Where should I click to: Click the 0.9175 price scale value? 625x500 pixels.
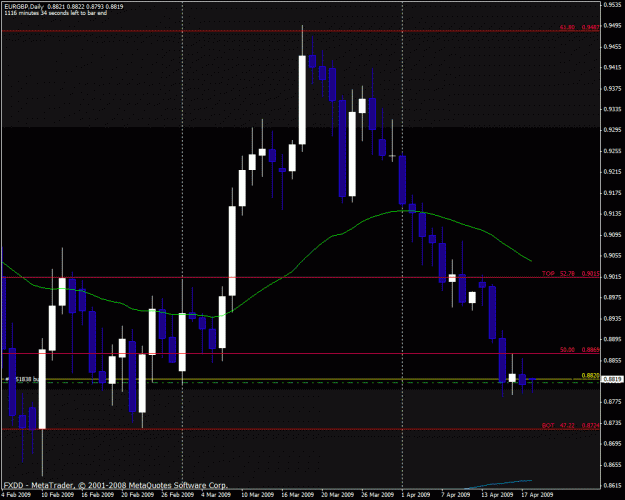click(613, 193)
